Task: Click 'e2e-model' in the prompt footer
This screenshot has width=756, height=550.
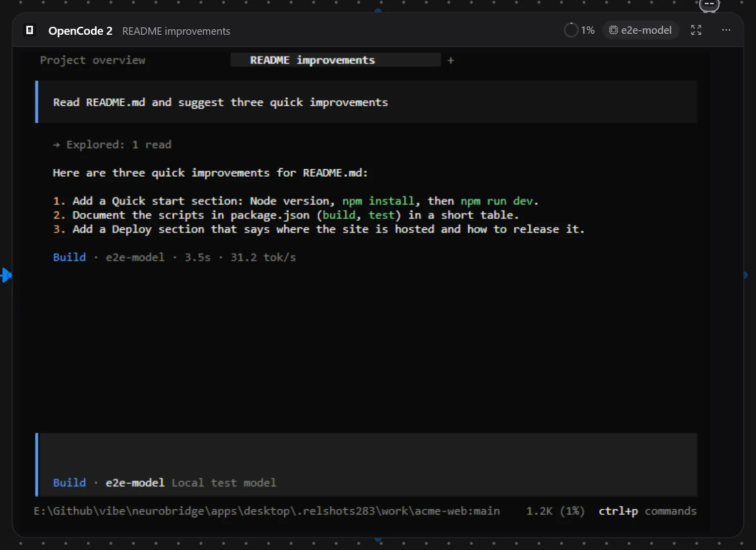Action: coord(135,482)
